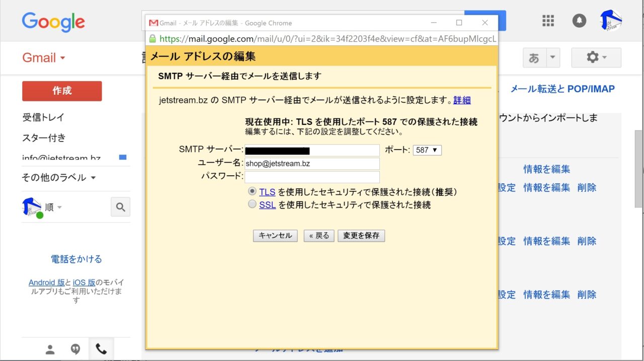Open the phone call tab icon
644x361 pixels.
coord(101,349)
